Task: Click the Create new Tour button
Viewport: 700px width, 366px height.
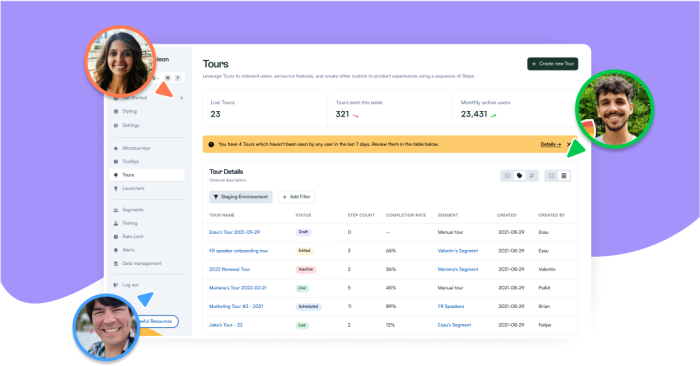Action: (x=553, y=64)
